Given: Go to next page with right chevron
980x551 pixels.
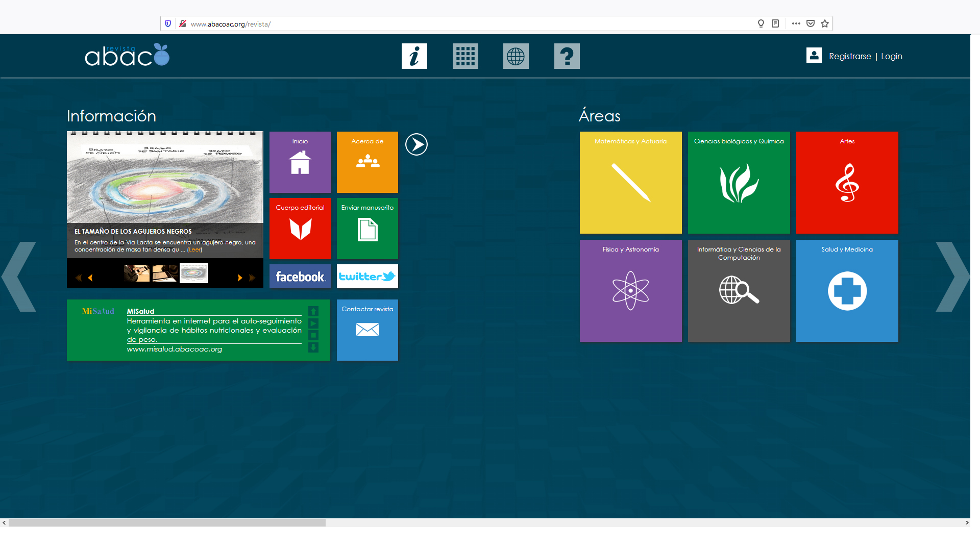Looking at the screenshot, I should point(951,277).
